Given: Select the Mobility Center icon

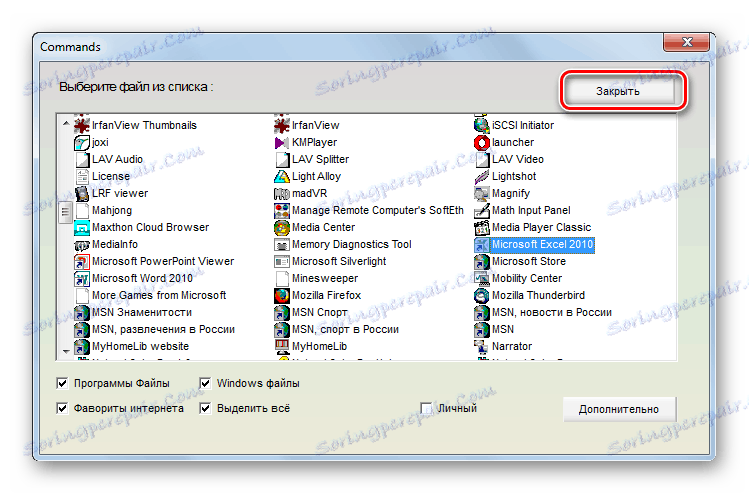Looking at the screenshot, I should click(x=482, y=279).
